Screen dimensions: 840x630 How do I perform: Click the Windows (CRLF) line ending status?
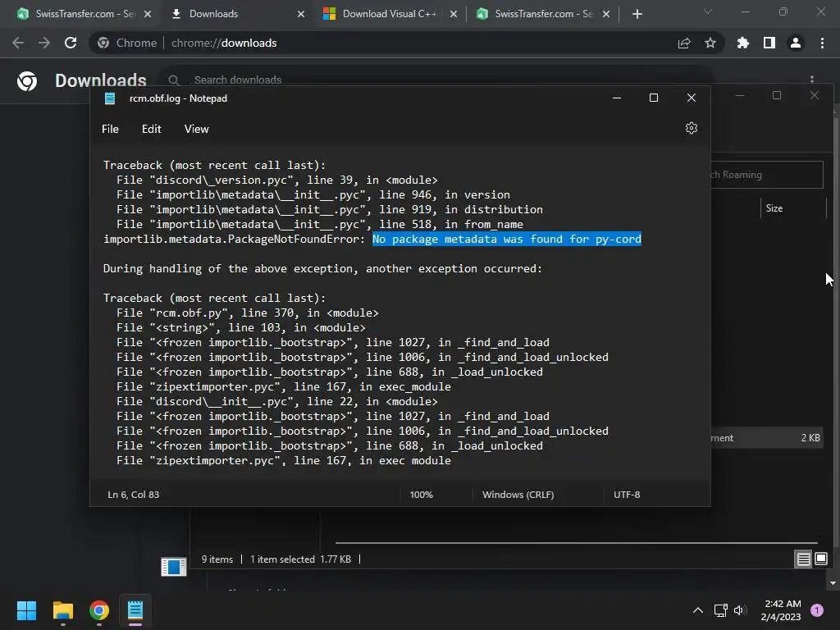click(518, 495)
